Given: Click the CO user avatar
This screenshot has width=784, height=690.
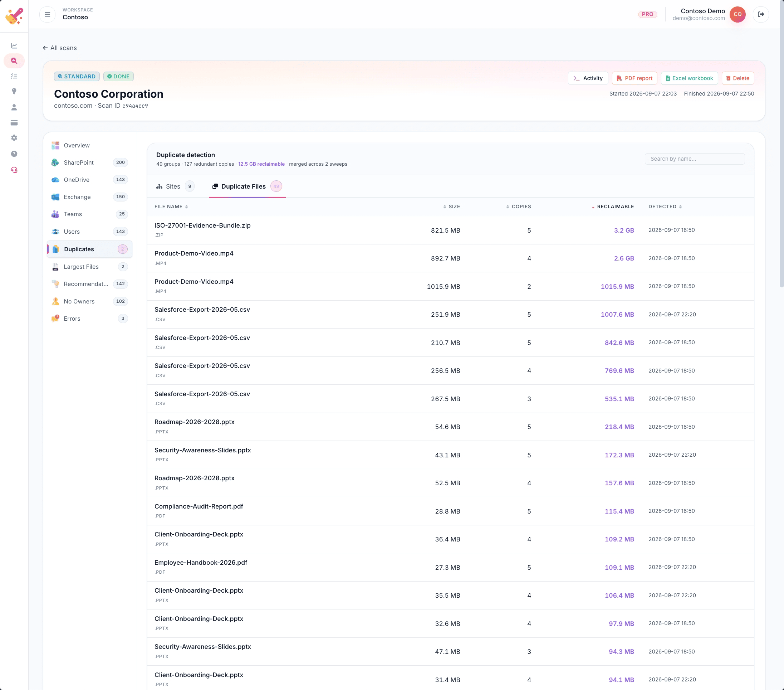Looking at the screenshot, I should pos(737,14).
